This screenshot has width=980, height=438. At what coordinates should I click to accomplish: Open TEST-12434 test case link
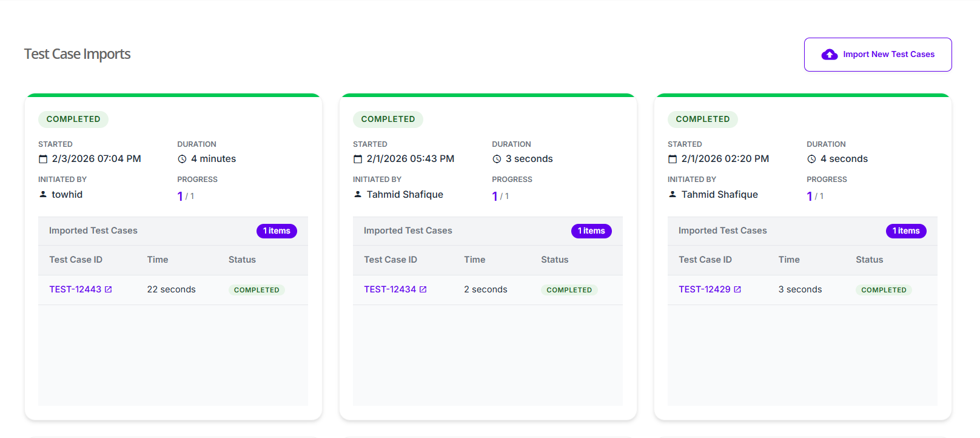tap(390, 289)
